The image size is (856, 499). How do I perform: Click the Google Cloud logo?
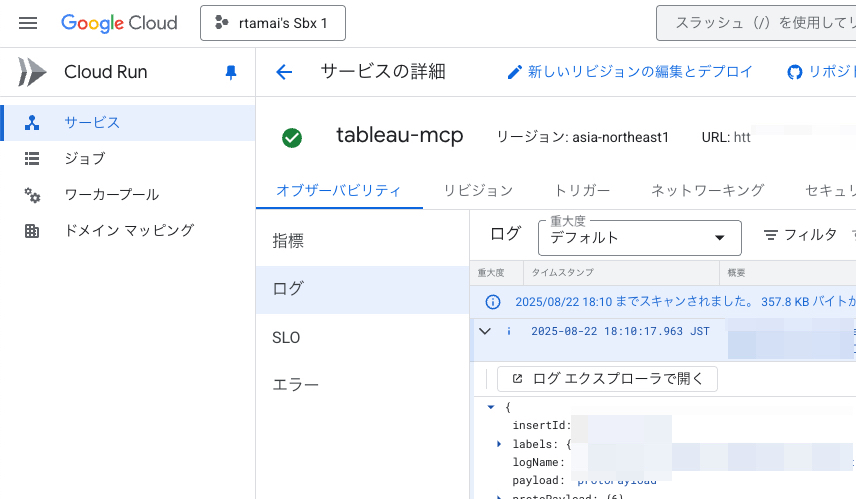click(119, 23)
